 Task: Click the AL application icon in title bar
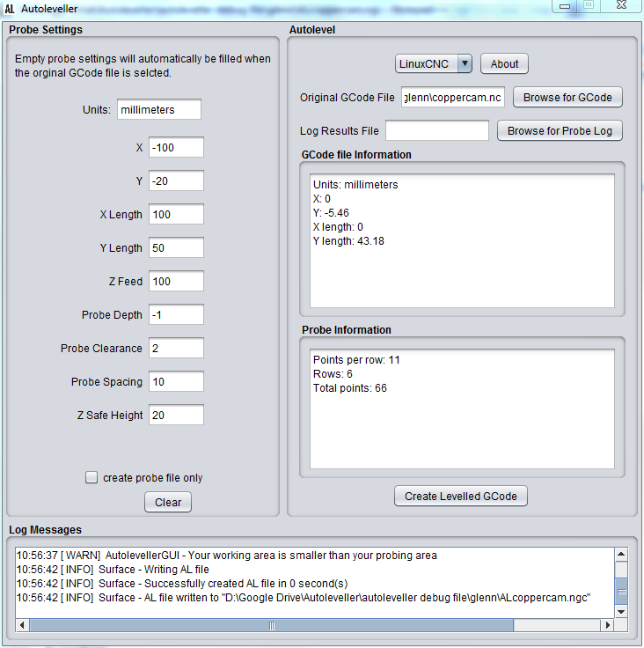point(11,9)
